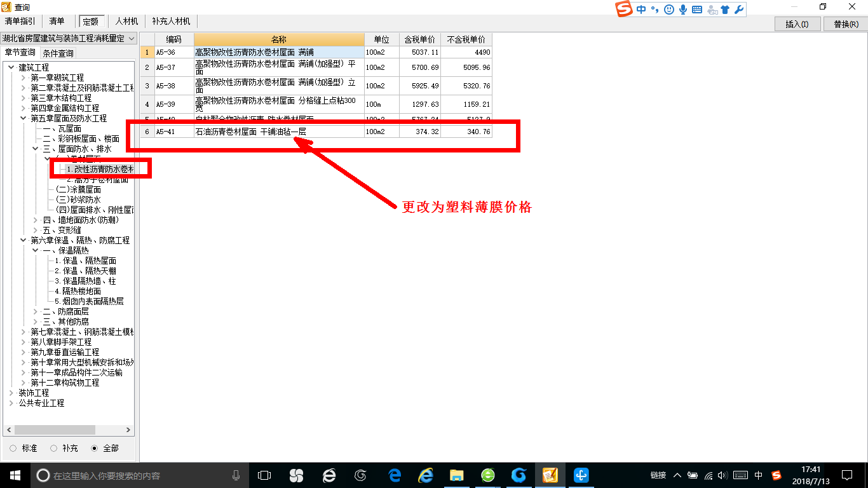This screenshot has height=488, width=868.
Task: Switch to the 条件查询 tab
Action: 58,53
